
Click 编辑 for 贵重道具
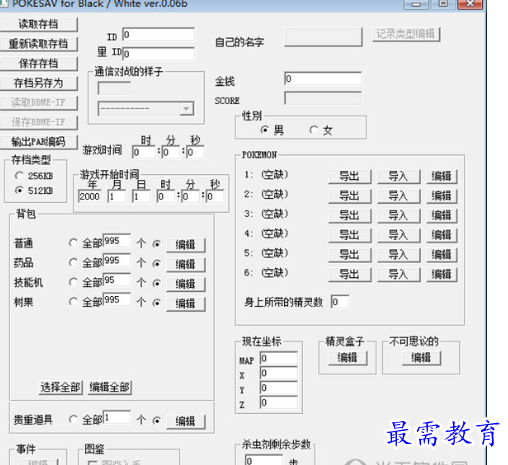click(186, 421)
